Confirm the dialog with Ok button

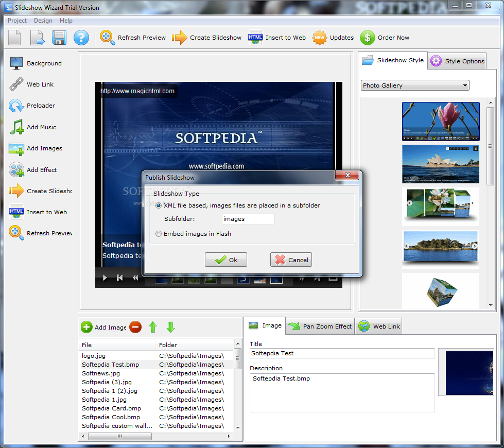(226, 260)
